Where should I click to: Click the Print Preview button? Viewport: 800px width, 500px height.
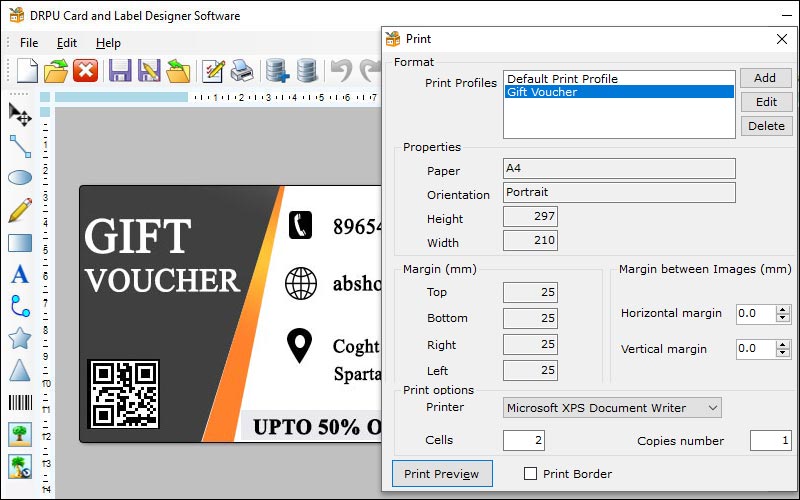pyautogui.click(x=442, y=474)
